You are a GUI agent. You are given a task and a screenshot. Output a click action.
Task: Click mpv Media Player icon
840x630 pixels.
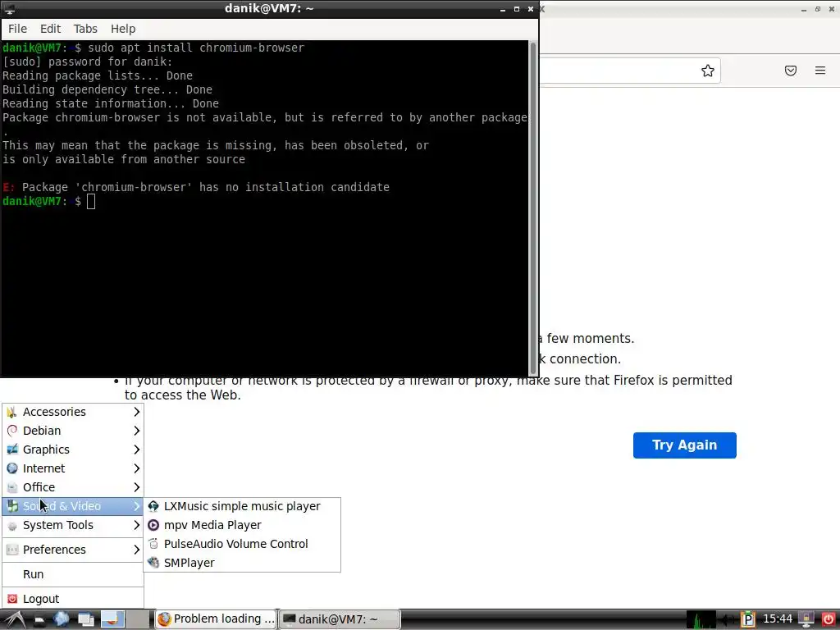coord(153,525)
